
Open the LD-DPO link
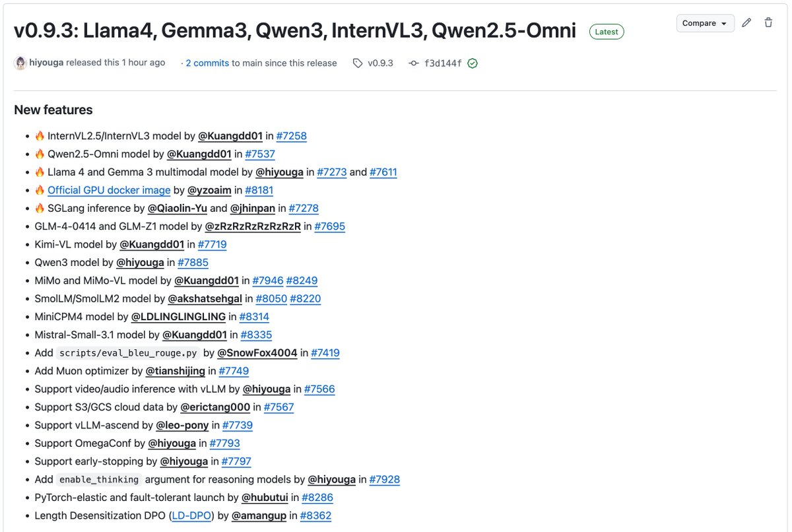pos(191,515)
